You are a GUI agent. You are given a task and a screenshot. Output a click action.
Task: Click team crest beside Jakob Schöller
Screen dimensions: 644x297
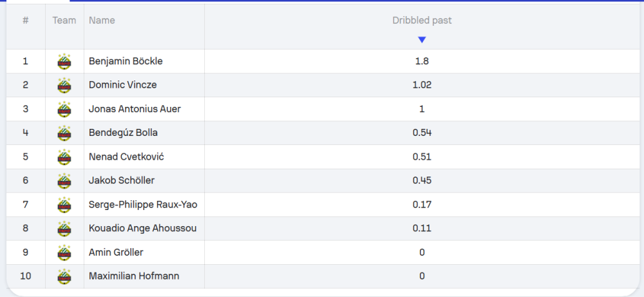pos(64,181)
